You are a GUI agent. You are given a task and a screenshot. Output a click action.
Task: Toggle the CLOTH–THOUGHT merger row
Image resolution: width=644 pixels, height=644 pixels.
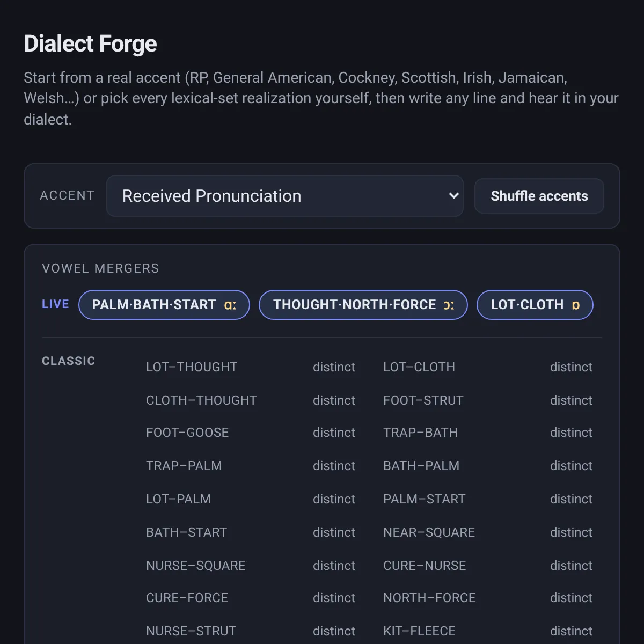coord(251,400)
